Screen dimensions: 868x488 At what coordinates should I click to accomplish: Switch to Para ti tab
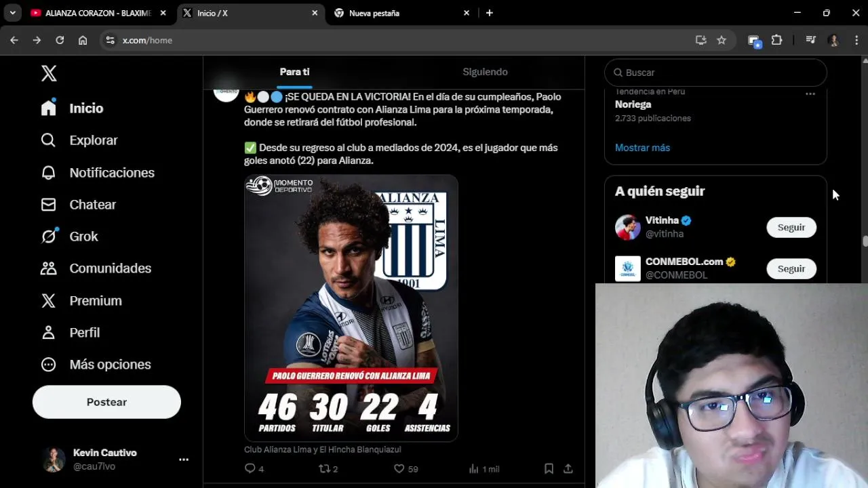[x=294, y=72]
